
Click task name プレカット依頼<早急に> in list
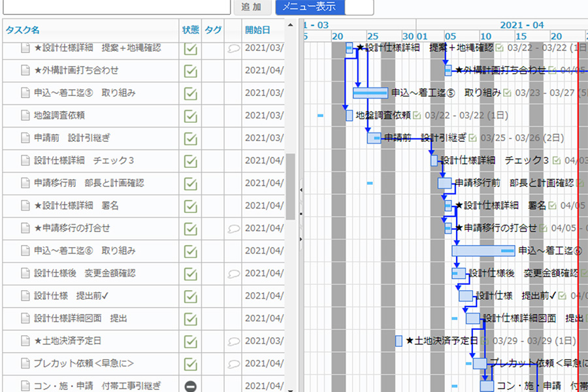84,363
